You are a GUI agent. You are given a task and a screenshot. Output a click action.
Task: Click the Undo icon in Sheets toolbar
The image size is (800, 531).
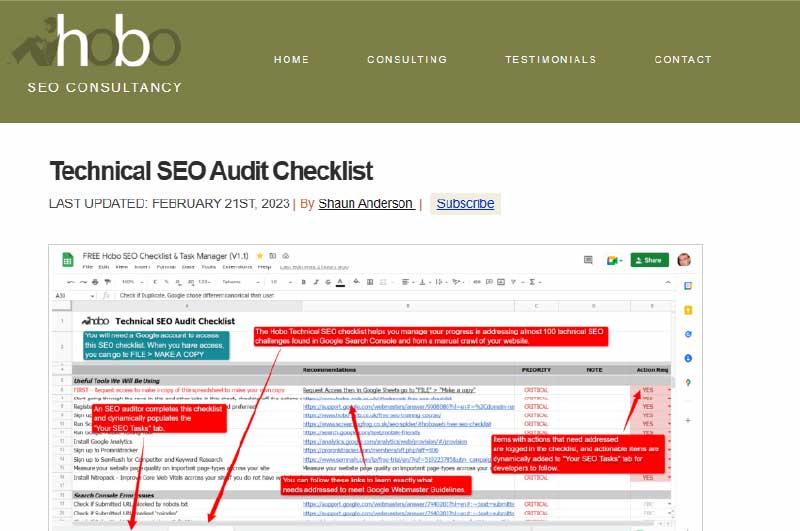click(71, 282)
